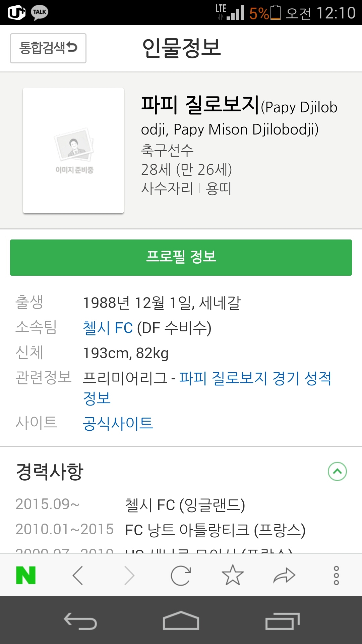The image size is (362, 644).
Task: Tap the browser forward arrow
Action: point(129,575)
